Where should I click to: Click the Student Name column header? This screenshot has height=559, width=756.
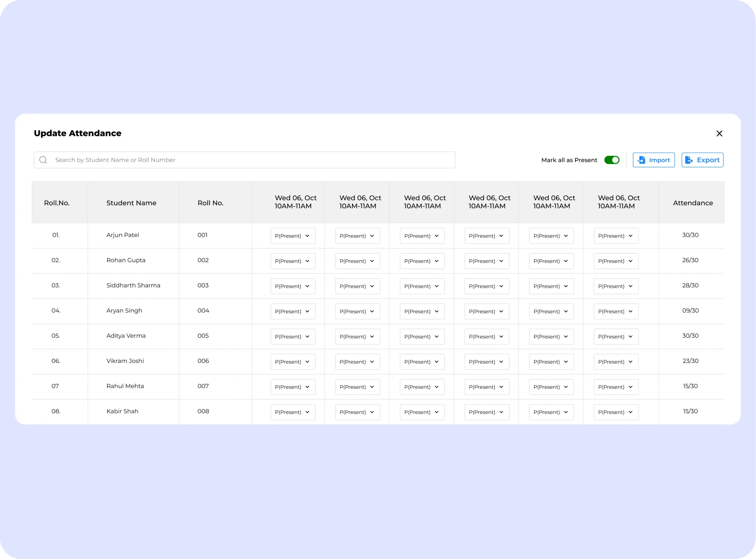click(131, 203)
